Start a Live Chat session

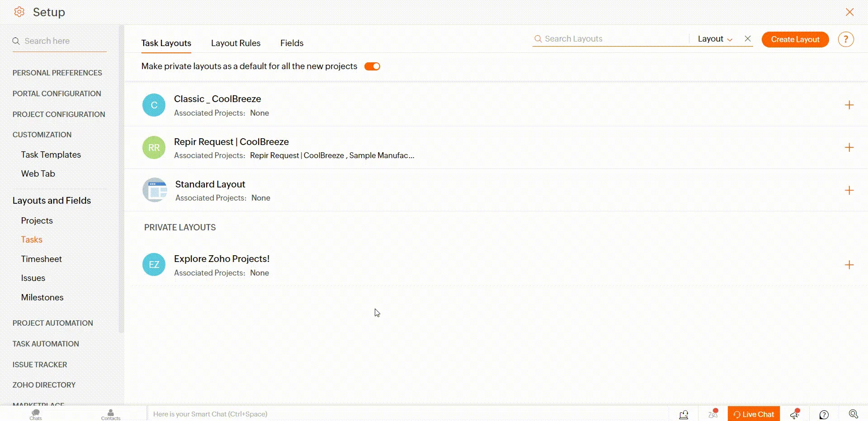coord(754,414)
